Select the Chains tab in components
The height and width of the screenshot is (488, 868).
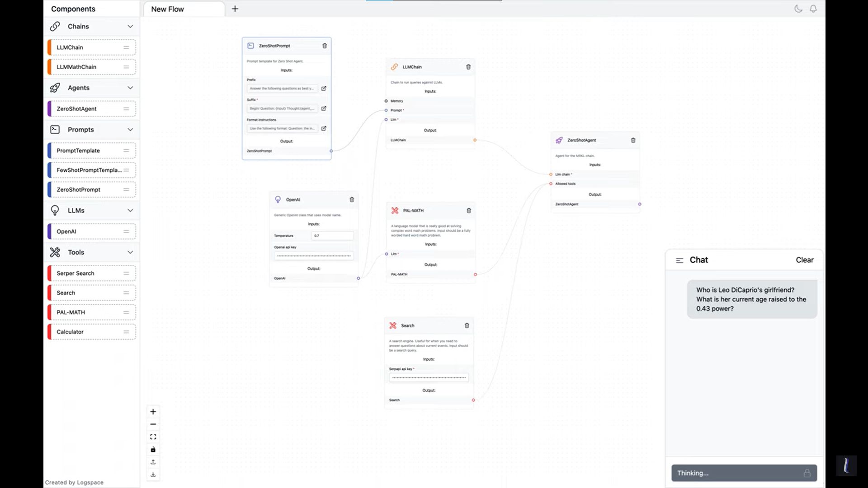(x=91, y=26)
